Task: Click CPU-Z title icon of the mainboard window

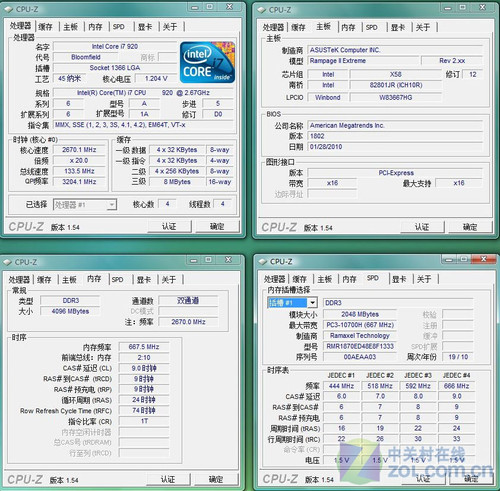Action: click(262, 10)
